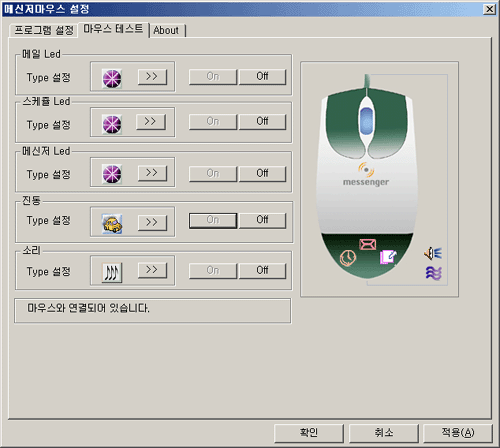
Task: Click the purple LED icon in 스케쥴 Led
Action: tap(112, 125)
